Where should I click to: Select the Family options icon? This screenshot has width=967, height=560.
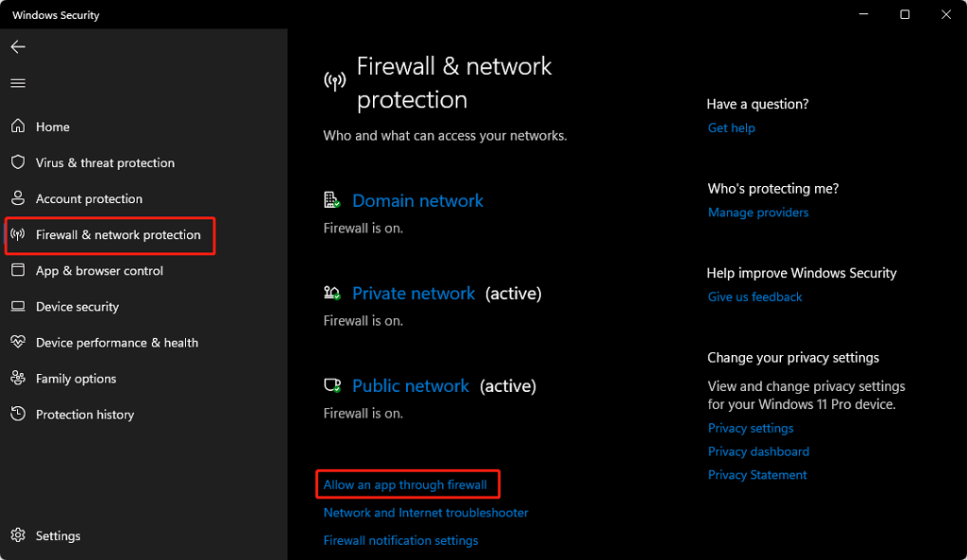[x=18, y=379]
